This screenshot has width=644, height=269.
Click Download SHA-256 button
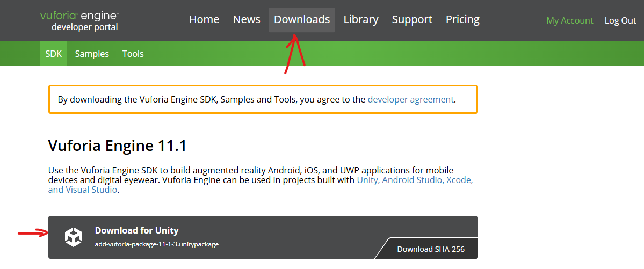pyautogui.click(x=431, y=249)
